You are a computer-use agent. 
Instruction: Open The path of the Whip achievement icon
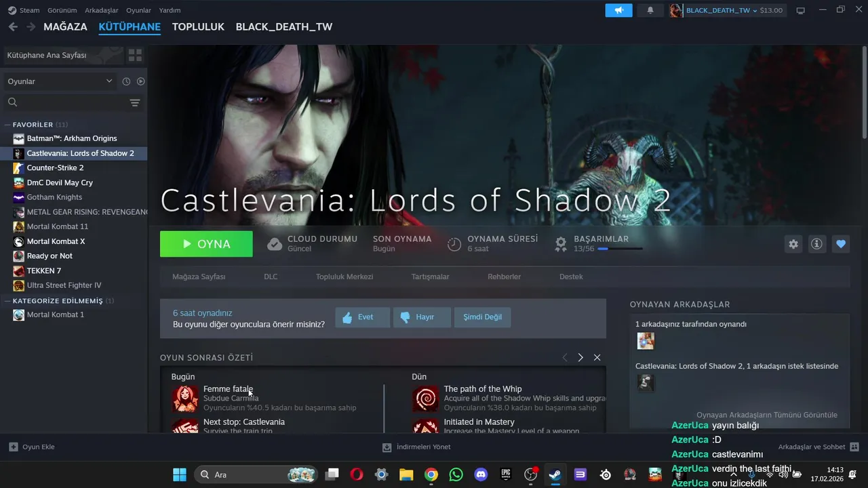[x=426, y=399]
